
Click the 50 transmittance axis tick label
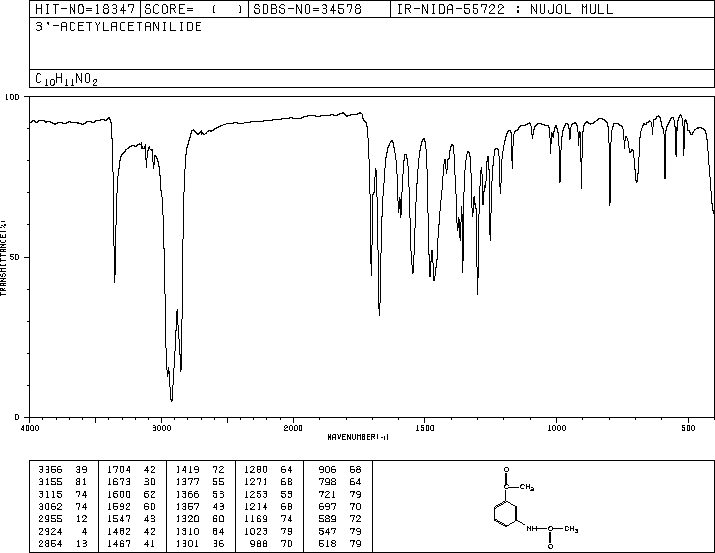(x=14, y=258)
